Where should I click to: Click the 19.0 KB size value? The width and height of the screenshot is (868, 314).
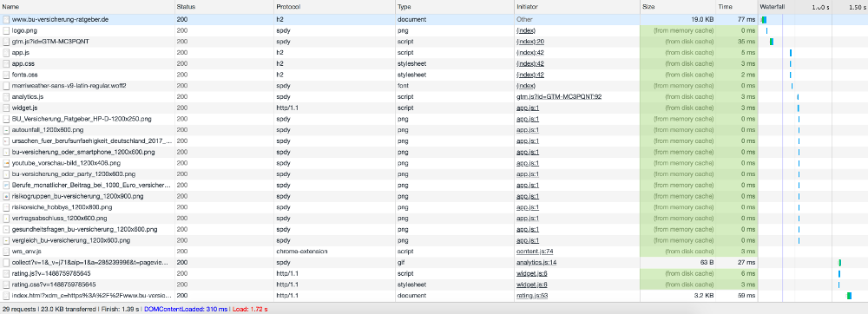702,19
